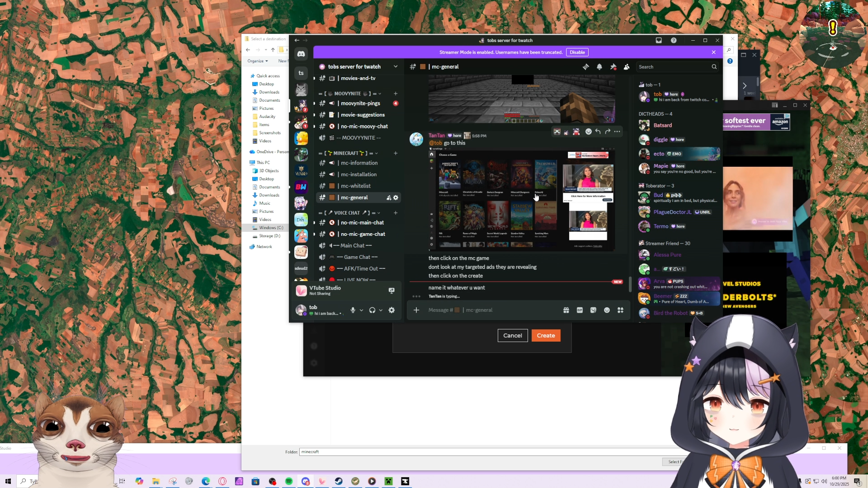
Task: Open the sticker picker icon
Action: pyautogui.click(x=593, y=310)
